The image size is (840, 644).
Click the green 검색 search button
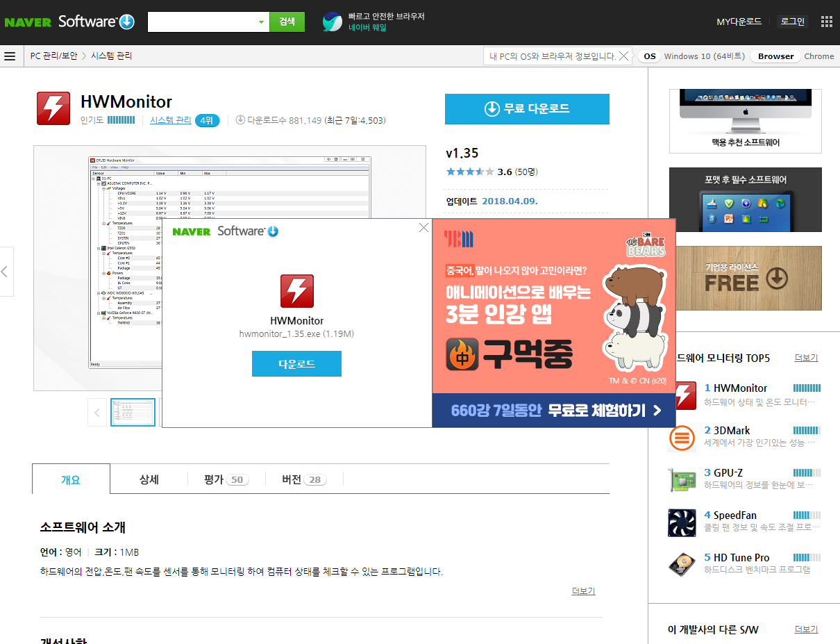point(287,22)
